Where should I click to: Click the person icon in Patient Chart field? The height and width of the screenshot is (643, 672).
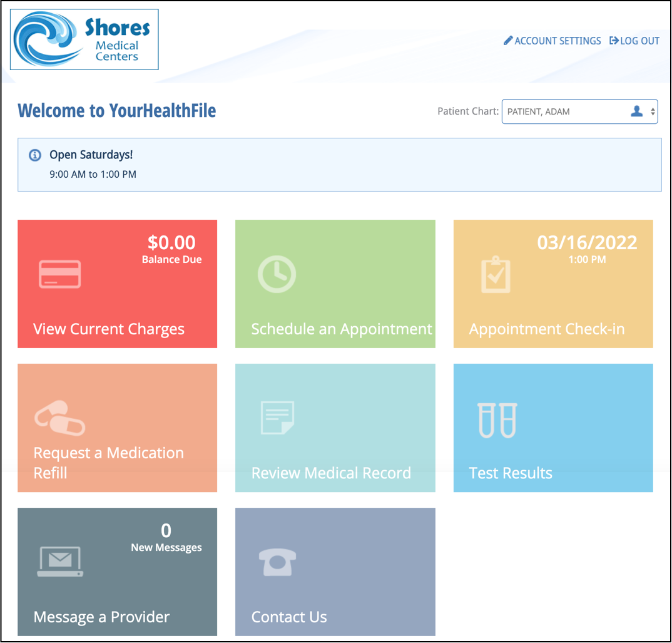(637, 111)
